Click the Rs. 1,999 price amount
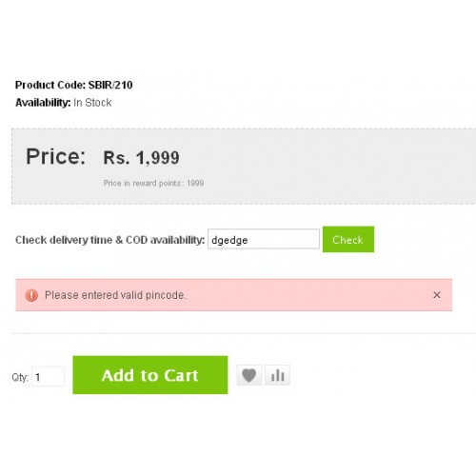Viewport: 476px width, 476px height. click(x=141, y=158)
